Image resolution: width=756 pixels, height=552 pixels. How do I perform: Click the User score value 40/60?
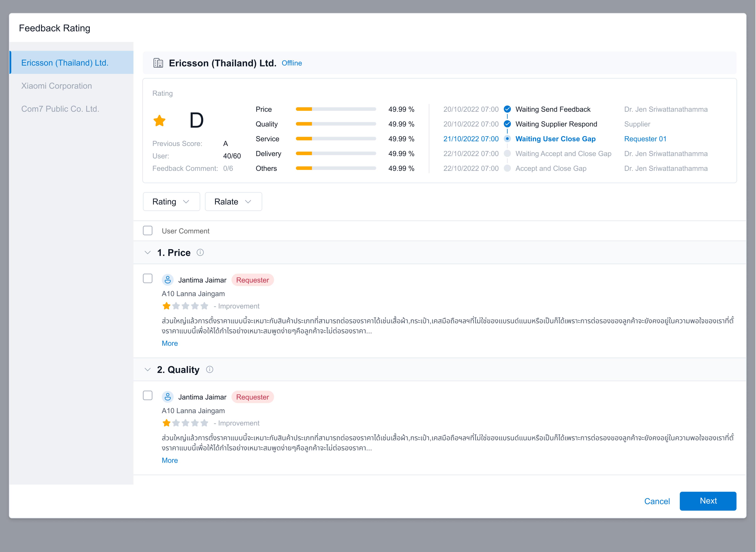(232, 156)
